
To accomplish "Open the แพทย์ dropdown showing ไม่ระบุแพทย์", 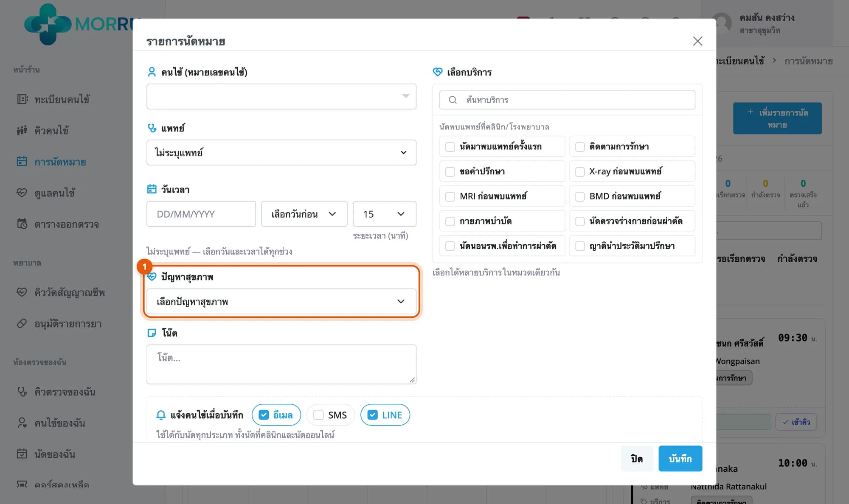I will [x=281, y=152].
